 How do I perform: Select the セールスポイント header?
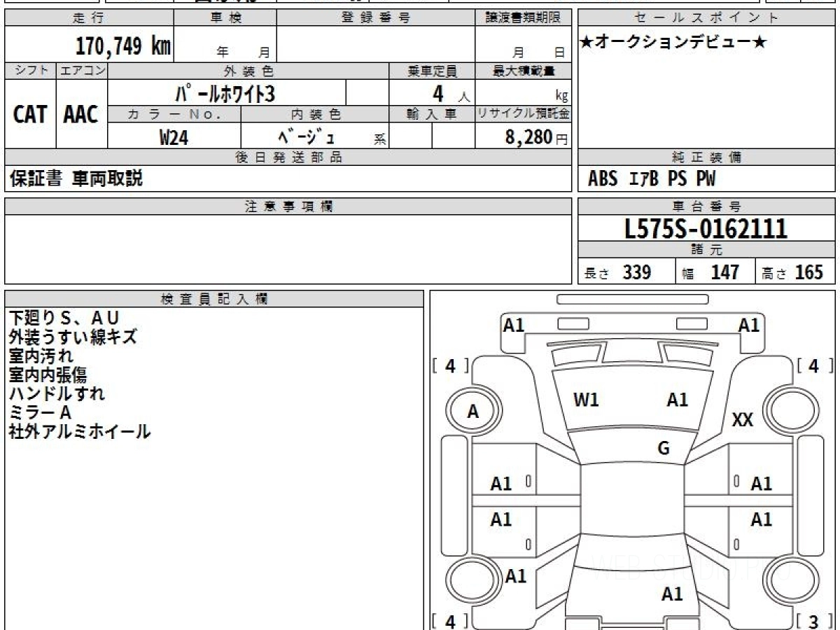pos(707,18)
